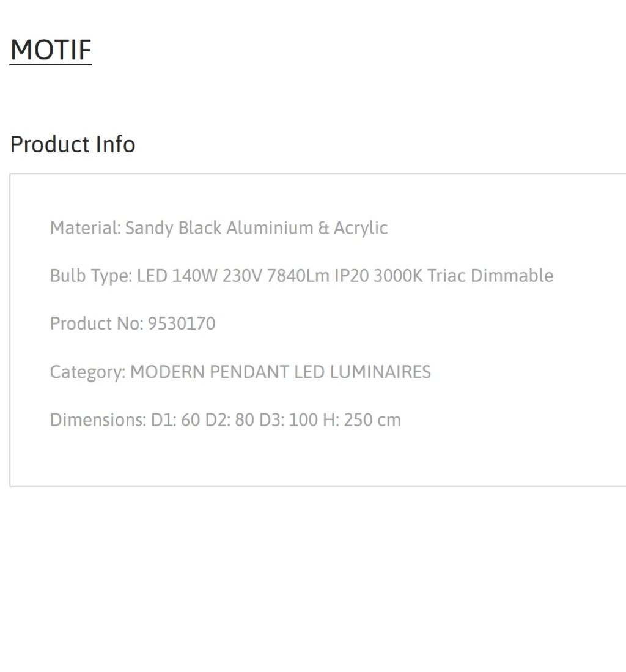Click the 'Sandy Black Aluminium' text
The width and height of the screenshot is (626, 672).
[x=219, y=228]
